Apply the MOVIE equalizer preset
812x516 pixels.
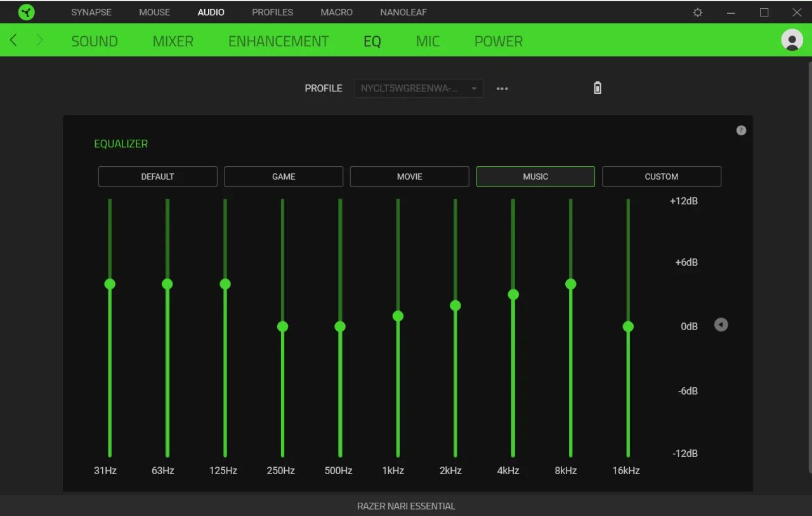click(x=409, y=176)
